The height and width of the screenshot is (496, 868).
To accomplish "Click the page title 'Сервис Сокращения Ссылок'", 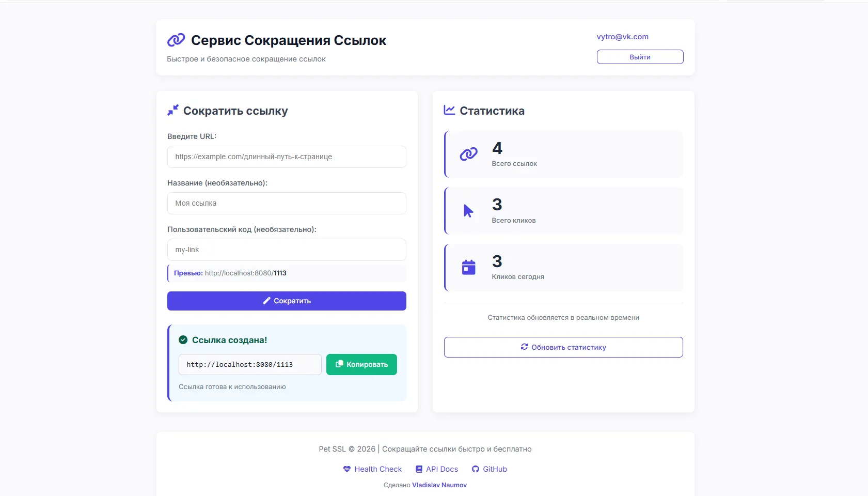I will click(x=289, y=40).
